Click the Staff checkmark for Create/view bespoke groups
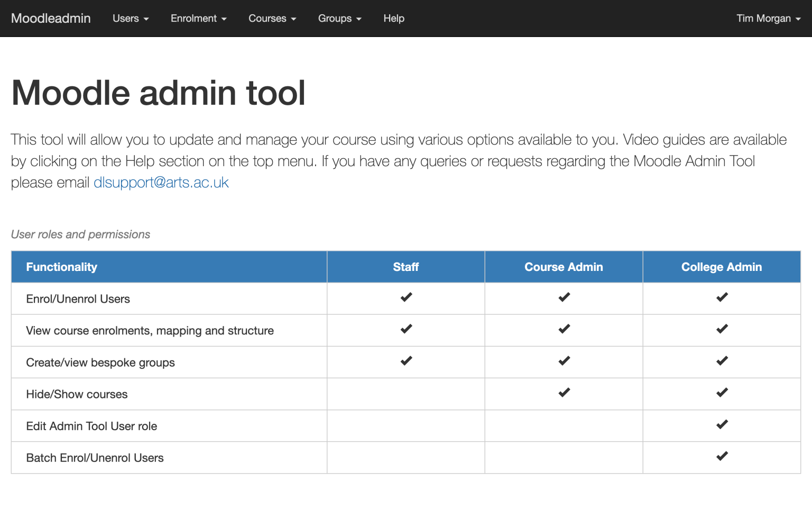Image resolution: width=812 pixels, height=508 pixels. click(405, 361)
